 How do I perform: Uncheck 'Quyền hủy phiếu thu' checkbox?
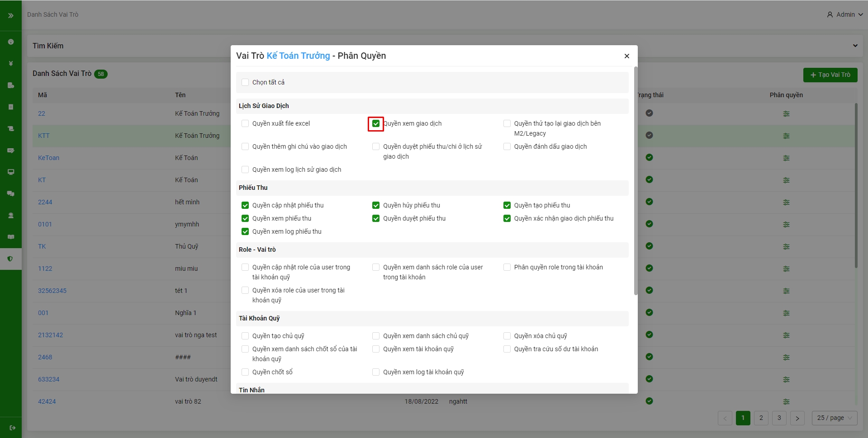(x=376, y=205)
